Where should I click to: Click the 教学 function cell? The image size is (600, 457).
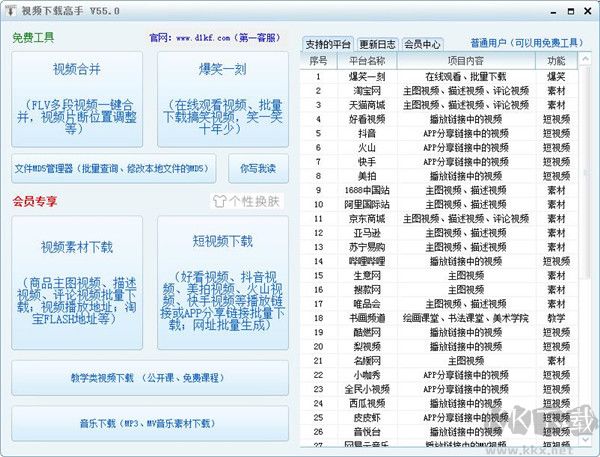click(x=556, y=318)
